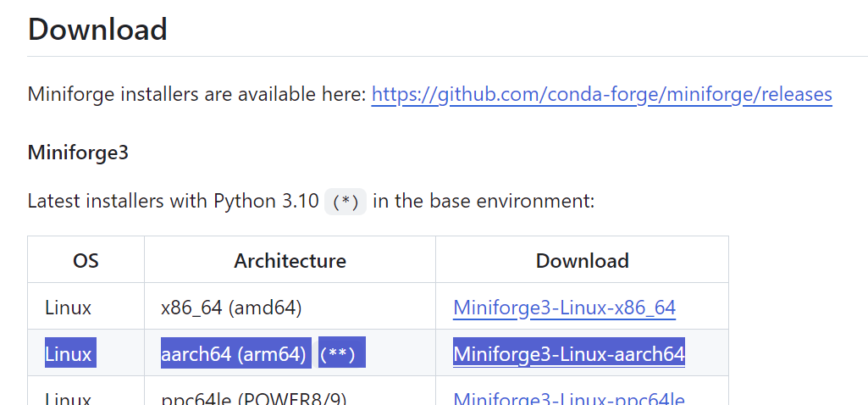Viewport: 868px width, 405px height.
Task: Click 'Linux' in the x86_64 row
Action: (68, 308)
